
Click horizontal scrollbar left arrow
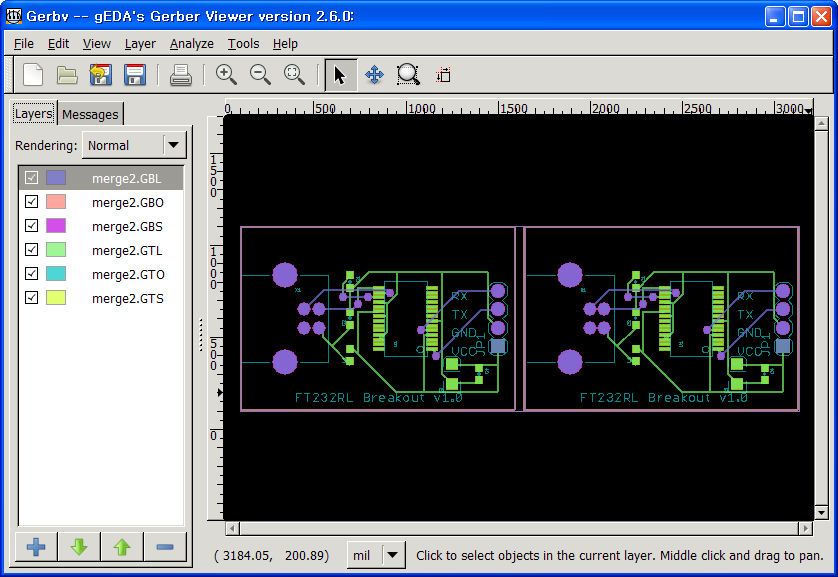[x=232, y=528]
